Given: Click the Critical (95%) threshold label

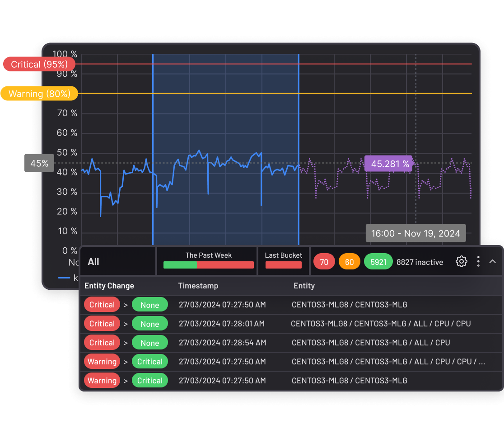Looking at the screenshot, I should click(x=39, y=64).
